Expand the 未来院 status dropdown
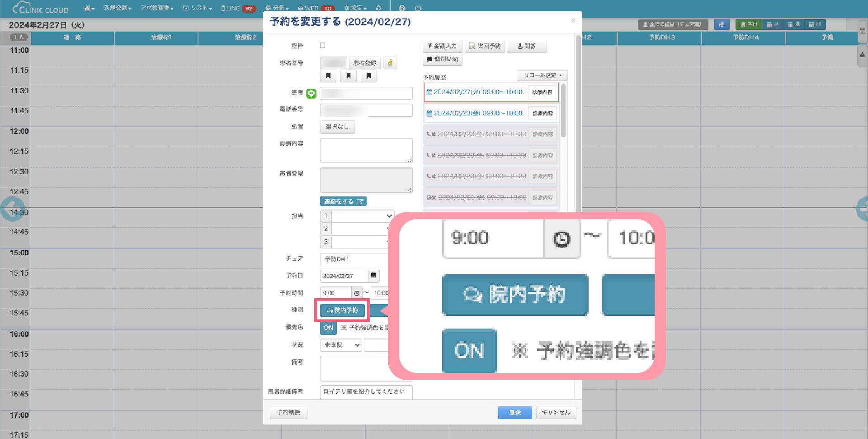The image size is (868, 439). tap(341, 345)
